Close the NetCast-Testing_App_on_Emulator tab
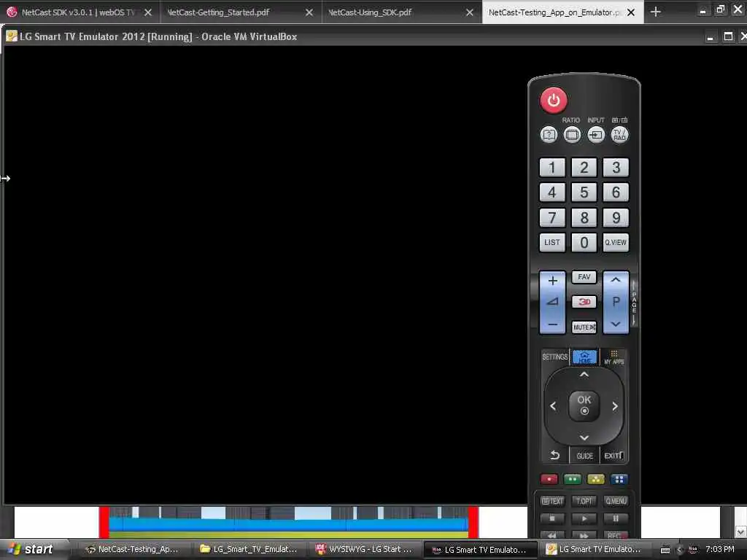 tap(631, 12)
